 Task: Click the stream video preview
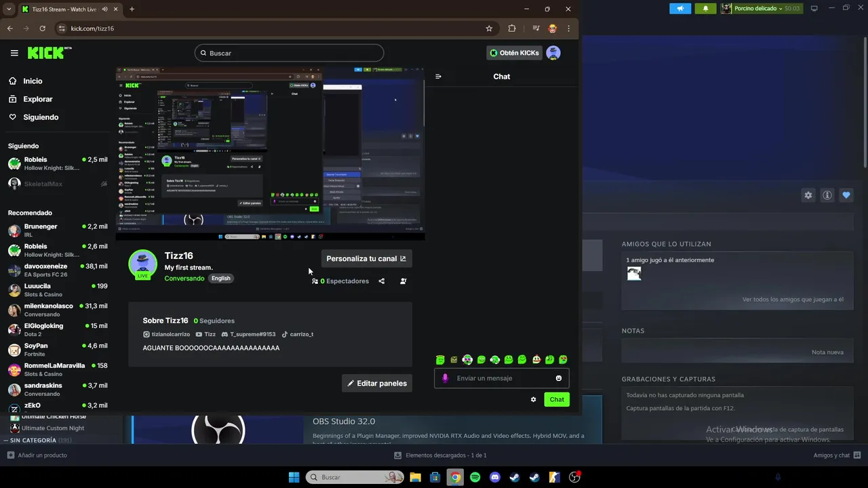tap(270, 153)
